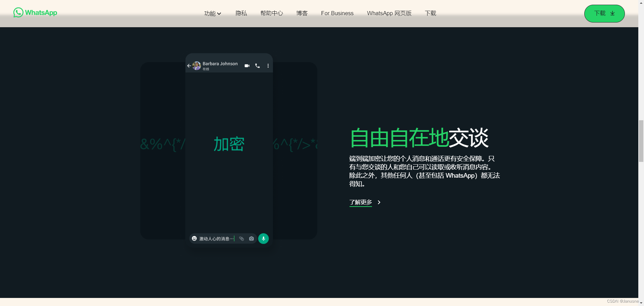Click the chevron next to 了解更多

(379, 203)
